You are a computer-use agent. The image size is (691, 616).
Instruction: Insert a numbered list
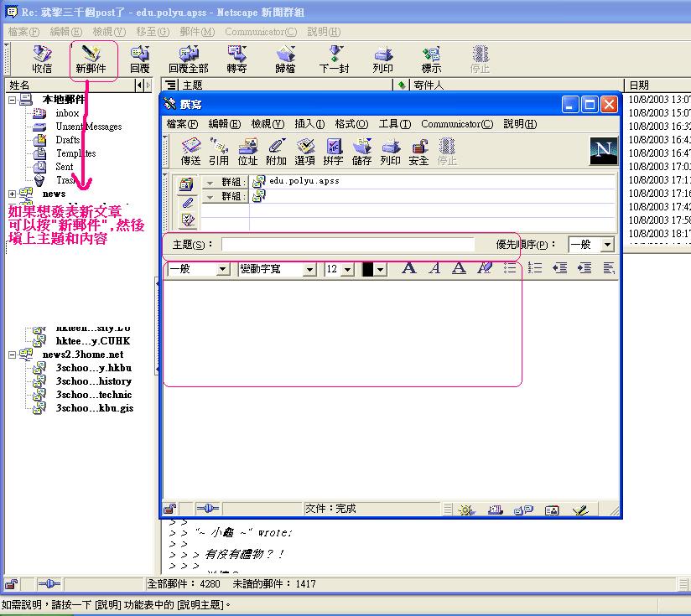coord(534,268)
